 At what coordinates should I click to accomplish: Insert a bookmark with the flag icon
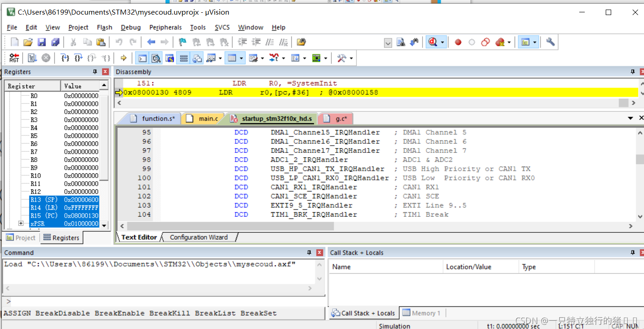(182, 42)
